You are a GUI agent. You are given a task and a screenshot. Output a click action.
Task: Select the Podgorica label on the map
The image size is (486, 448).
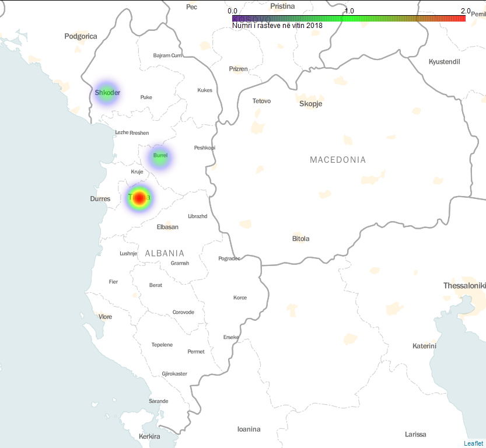81,36
